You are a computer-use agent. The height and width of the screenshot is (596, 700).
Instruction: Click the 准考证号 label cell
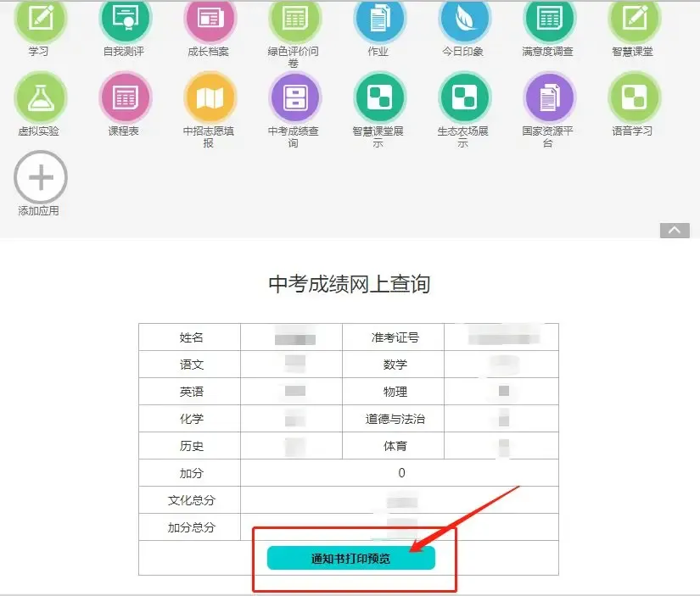click(x=394, y=337)
